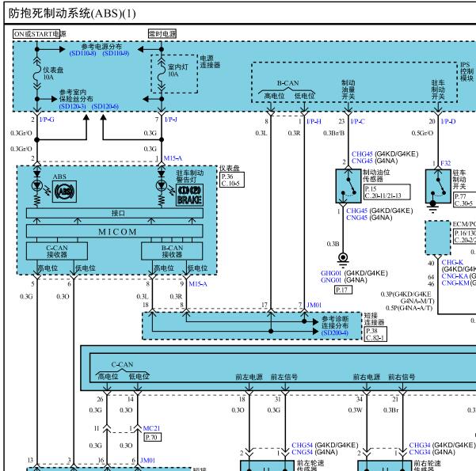Click the CNG-KM connector label
This screenshot has width=476, height=471.
[x=455, y=283]
